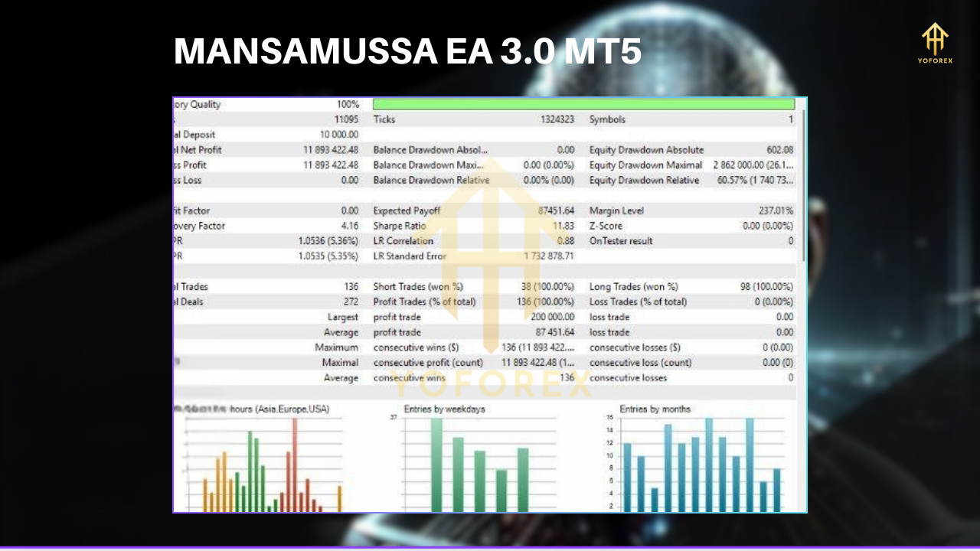
Task: Click the Ticks value 1324323
Action: click(x=557, y=119)
